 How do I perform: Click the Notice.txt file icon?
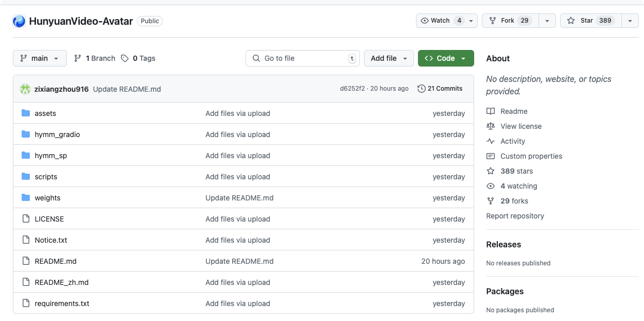(x=26, y=240)
